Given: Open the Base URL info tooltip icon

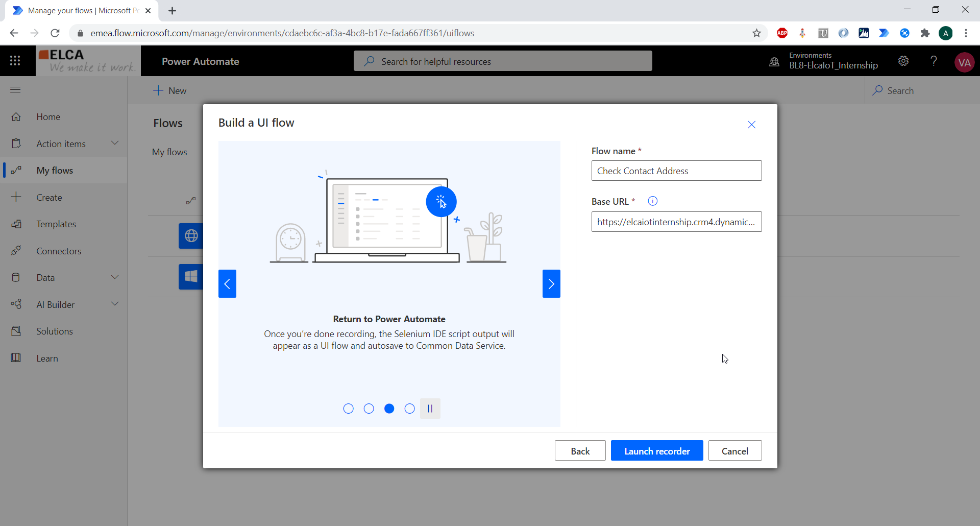Looking at the screenshot, I should (652, 201).
